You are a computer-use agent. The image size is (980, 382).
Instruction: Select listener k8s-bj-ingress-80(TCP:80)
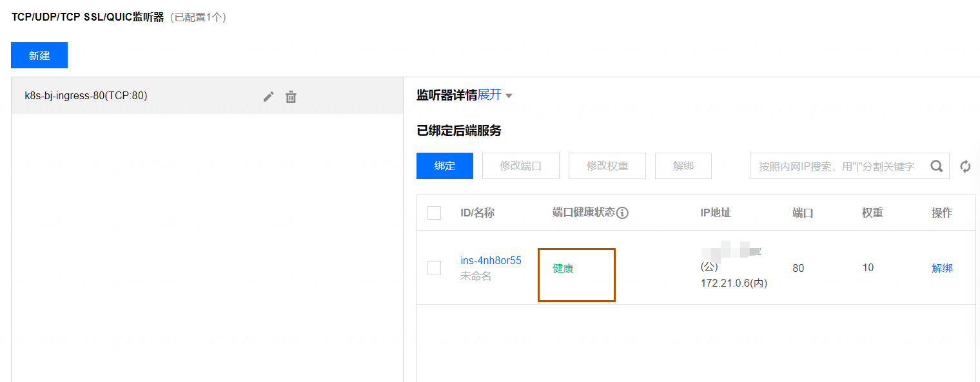point(208,96)
